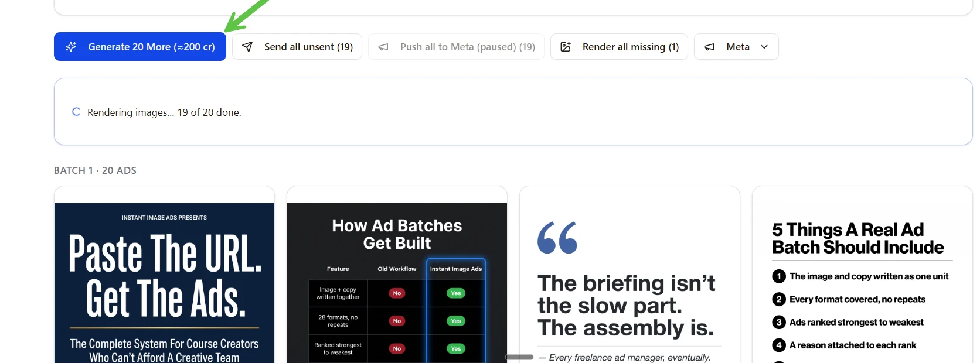Screen dimensions: 980x363
Task: Open the '5 Things A Real Ad Batch' ad
Action: point(862,275)
